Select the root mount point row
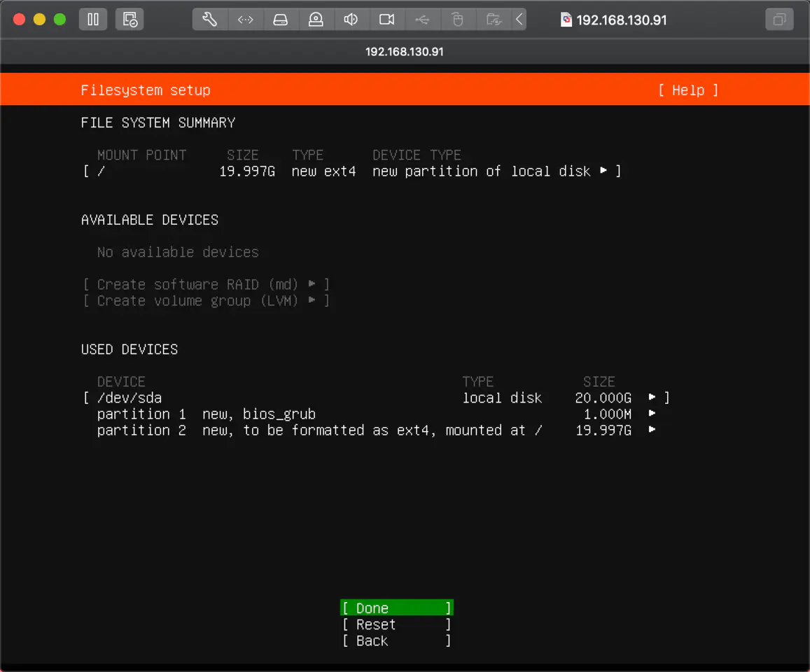This screenshot has width=810, height=672. tap(351, 171)
